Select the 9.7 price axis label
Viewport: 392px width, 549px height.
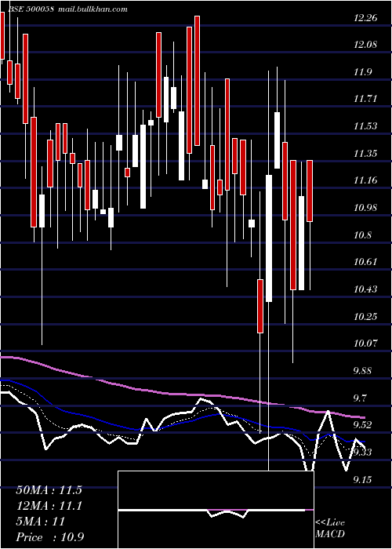pos(361,398)
